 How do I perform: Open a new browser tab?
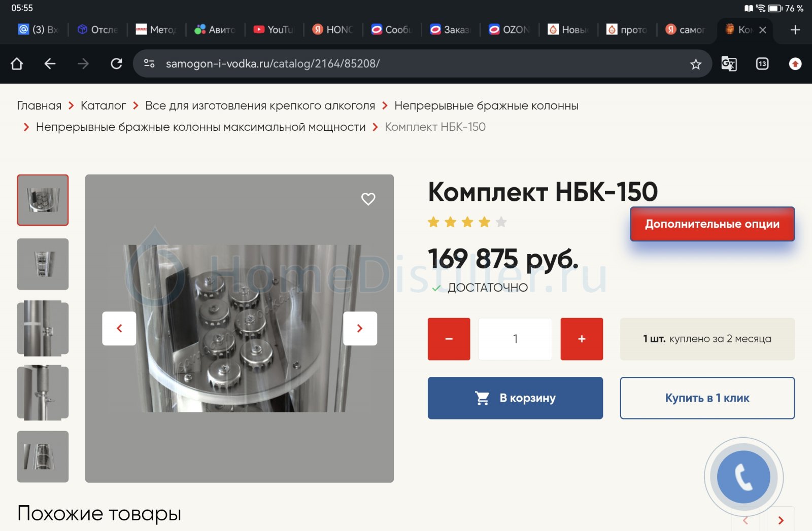coord(795,30)
